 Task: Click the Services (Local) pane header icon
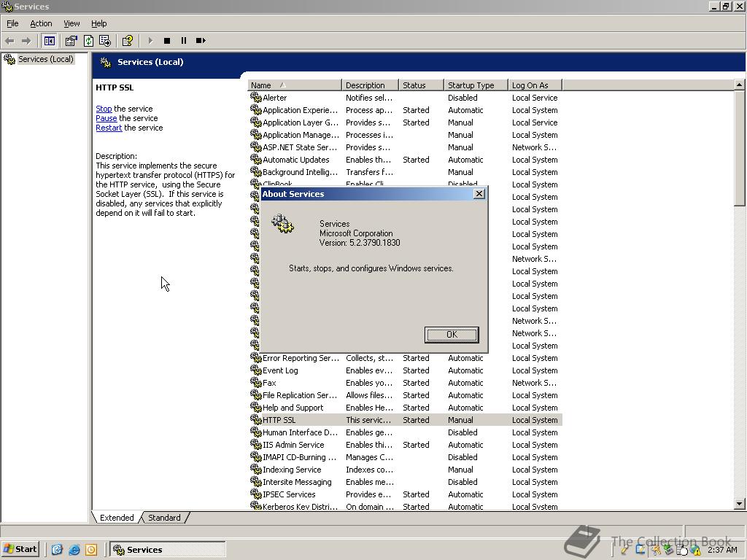[106, 62]
